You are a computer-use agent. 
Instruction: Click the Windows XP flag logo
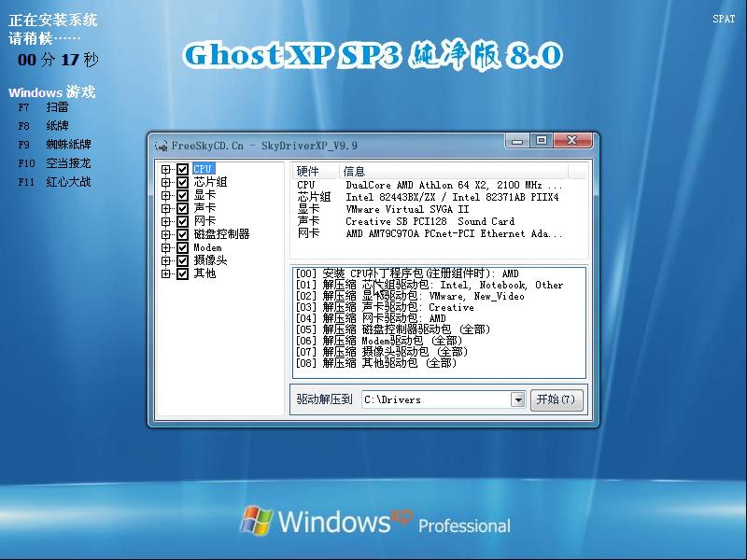click(256, 521)
